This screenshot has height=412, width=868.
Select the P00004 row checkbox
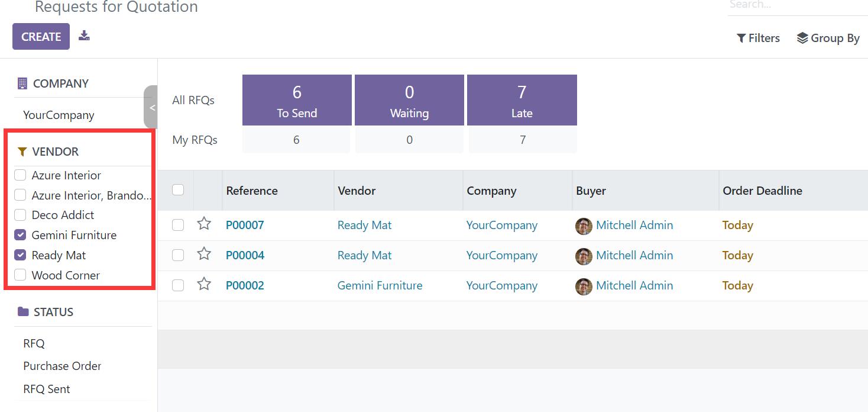coord(178,255)
